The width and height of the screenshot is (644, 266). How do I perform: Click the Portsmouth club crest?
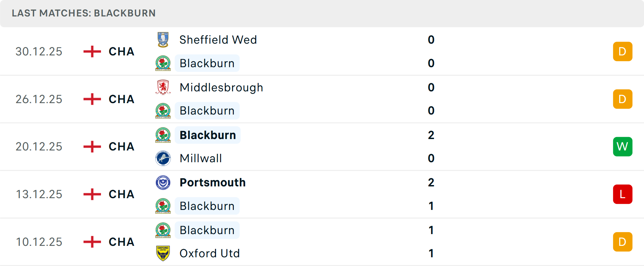pyautogui.click(x=163, y=183)
